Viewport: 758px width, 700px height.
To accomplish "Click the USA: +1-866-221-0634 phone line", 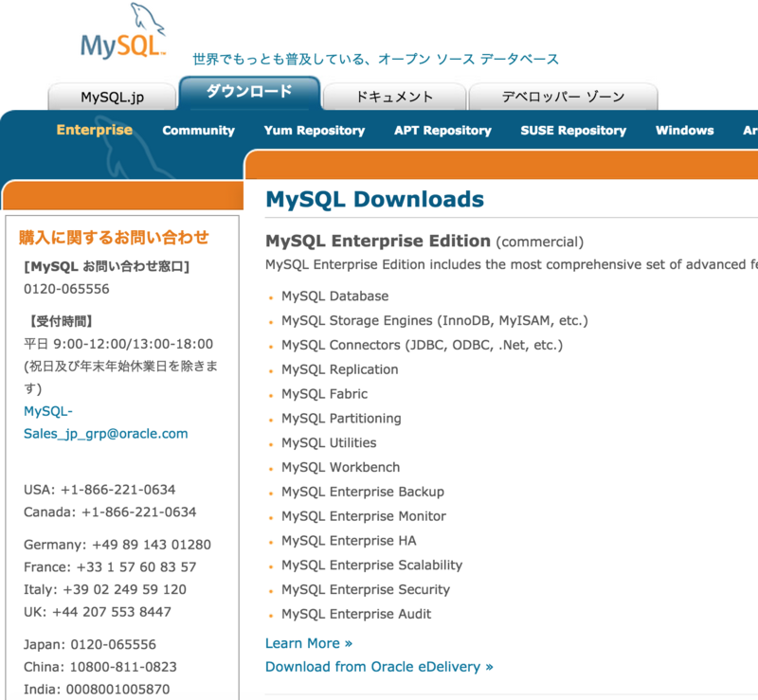I will (x=99, y=490).
